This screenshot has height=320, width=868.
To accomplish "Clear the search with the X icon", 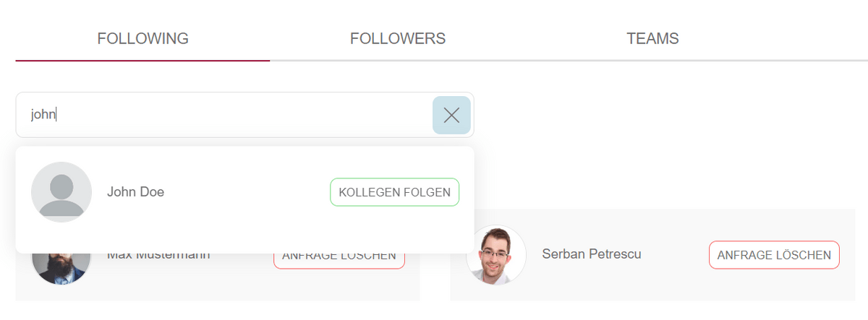I will coord(451,115).
